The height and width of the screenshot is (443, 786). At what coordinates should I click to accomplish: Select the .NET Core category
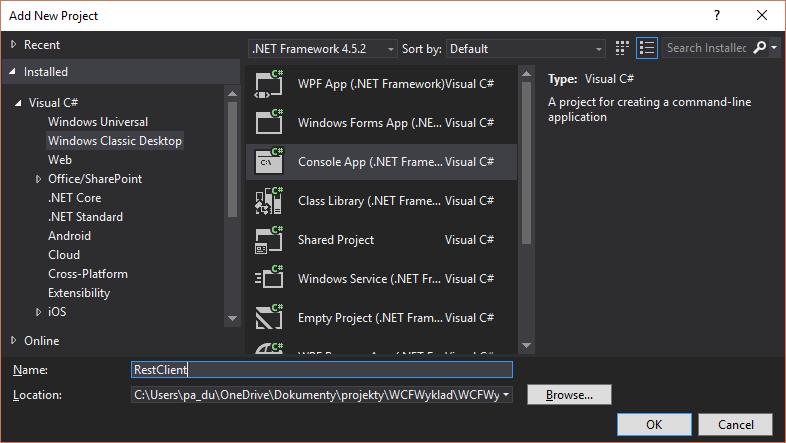coord(74,198)
